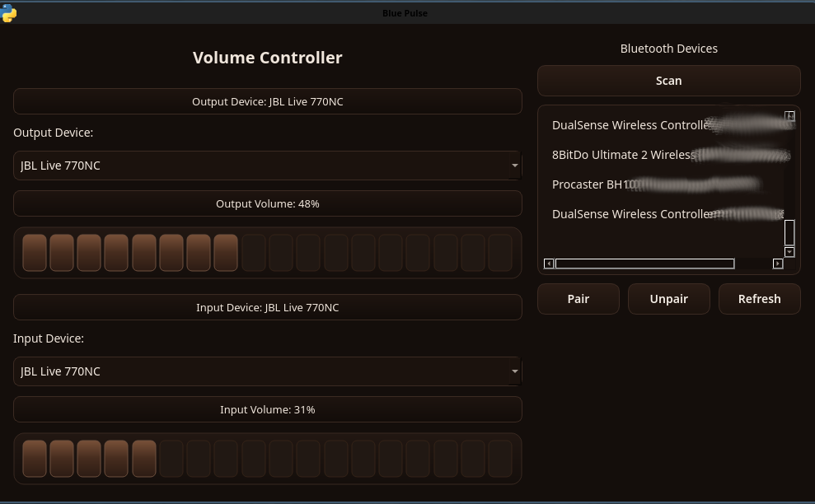The height and width of the screenshot is (504, 815).
Task: Click the device list horizontal scrollbar thumb
Action: [644, 264]
